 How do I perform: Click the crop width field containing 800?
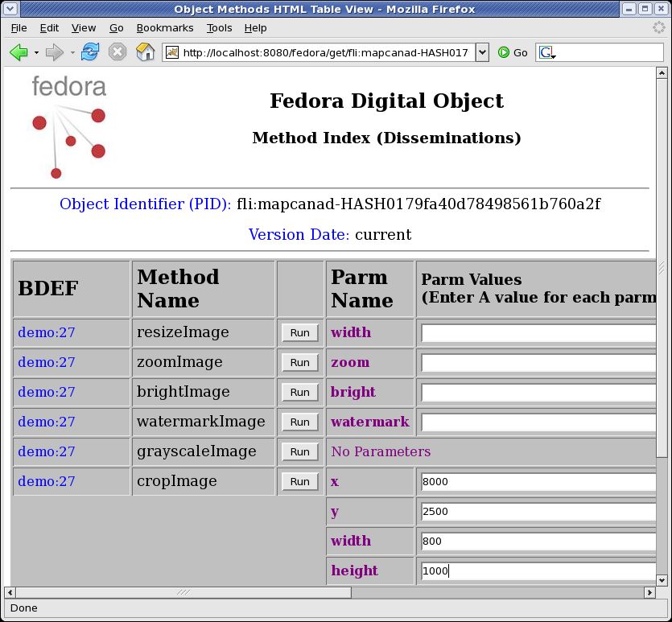click(538, 542)
